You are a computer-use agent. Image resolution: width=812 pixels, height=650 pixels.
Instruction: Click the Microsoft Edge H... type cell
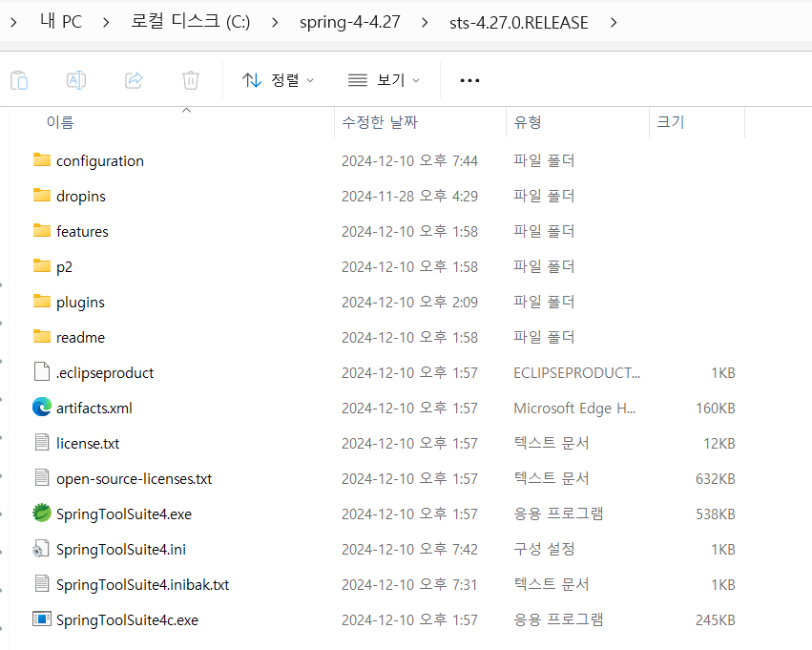click(574, 409)
